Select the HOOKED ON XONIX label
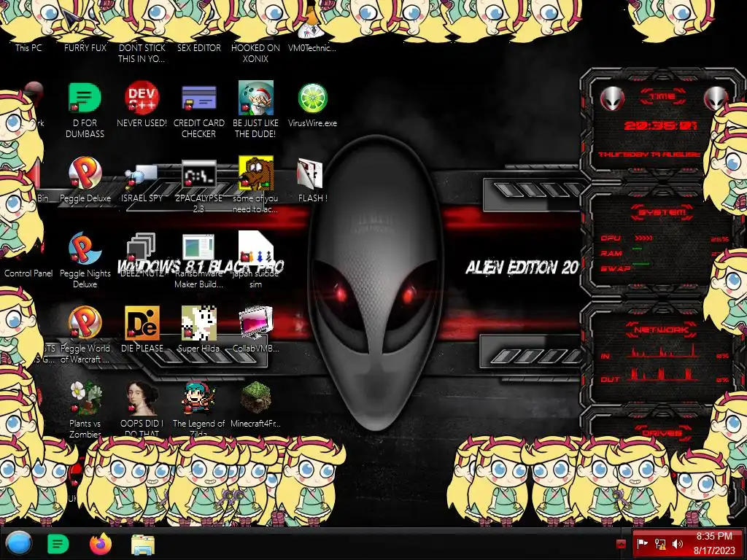Screen dimensions: 747x560 click(255, 53)
